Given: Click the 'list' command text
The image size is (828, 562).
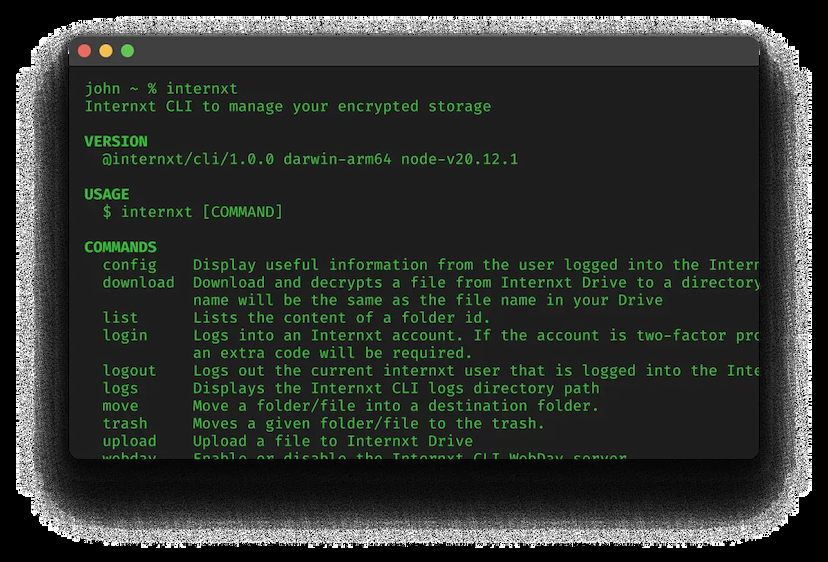Looking at the screenshot, I should (120, 318).
